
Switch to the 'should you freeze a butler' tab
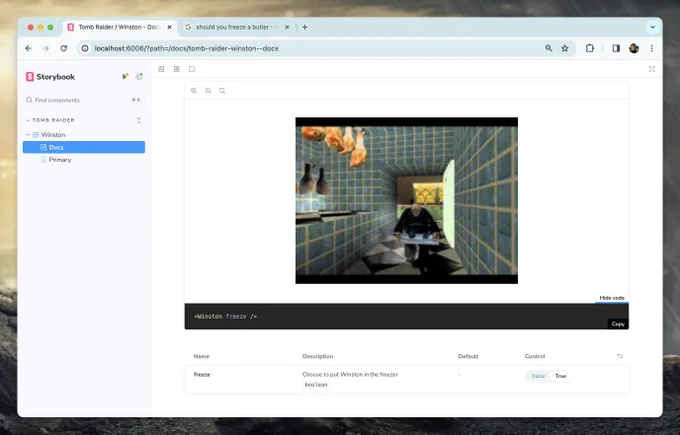237,27
